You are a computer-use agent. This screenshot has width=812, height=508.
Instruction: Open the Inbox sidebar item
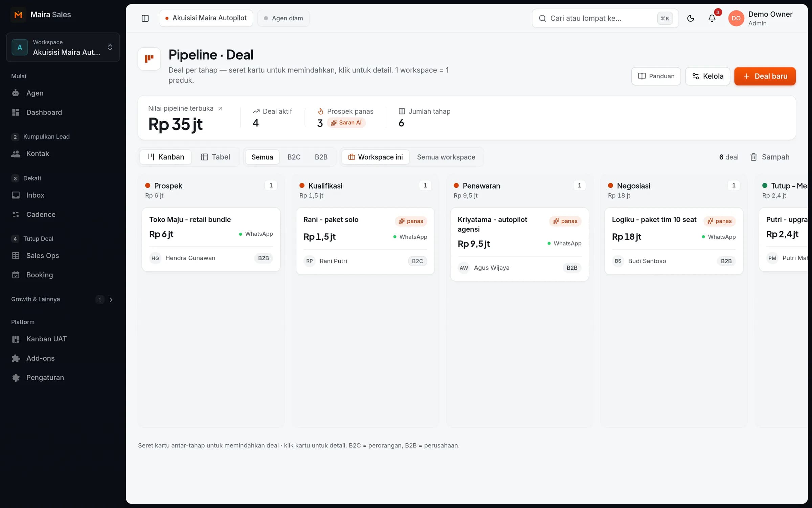[63, 195]
